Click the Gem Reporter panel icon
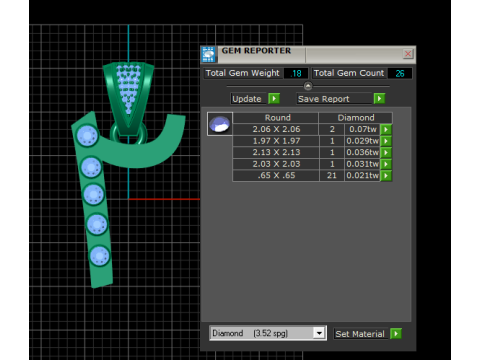This screenshot has height=360, width=480. [x=209, y=54]
